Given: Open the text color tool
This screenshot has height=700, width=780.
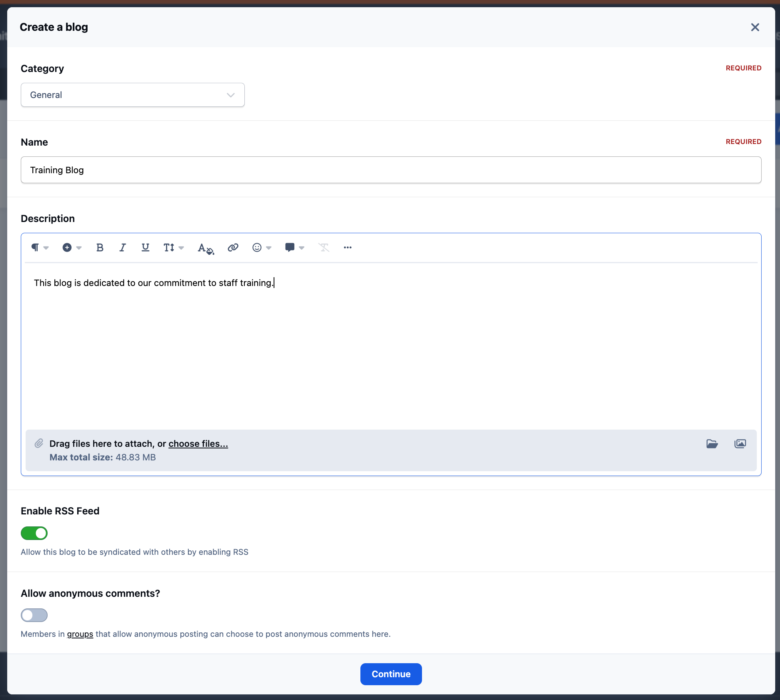Looking at the screenshot, I should (206, 248).
